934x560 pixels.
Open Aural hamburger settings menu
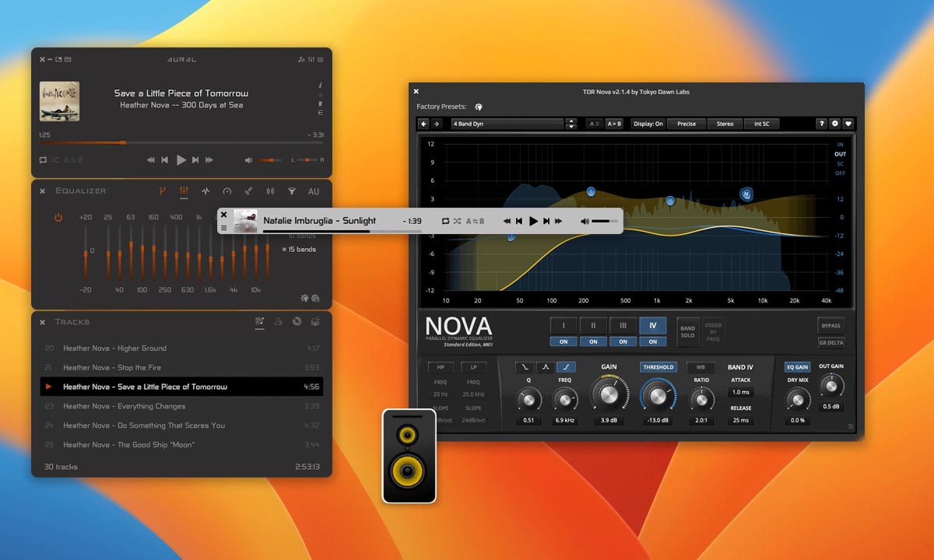coord(321,59)
